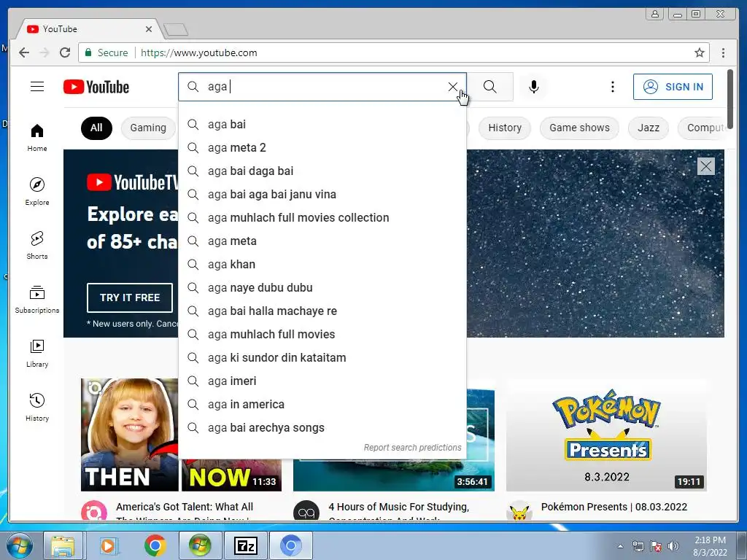Show hidden system tray icons
Screen dimensions: 747x560
click(620, 546)
